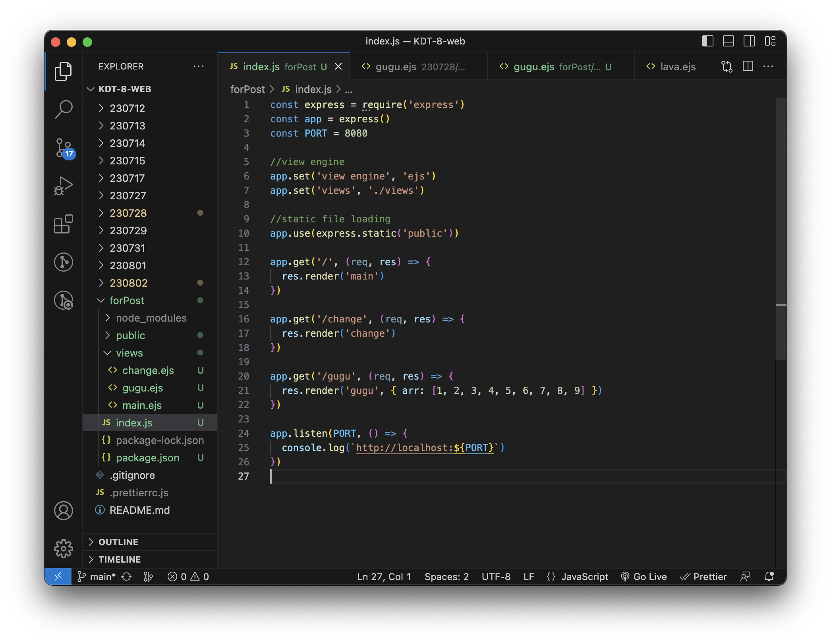The height and width of the screenshot is (644, 831).
Task: Click forPost in the breadcrumb
Action: (x=247, y=89)
